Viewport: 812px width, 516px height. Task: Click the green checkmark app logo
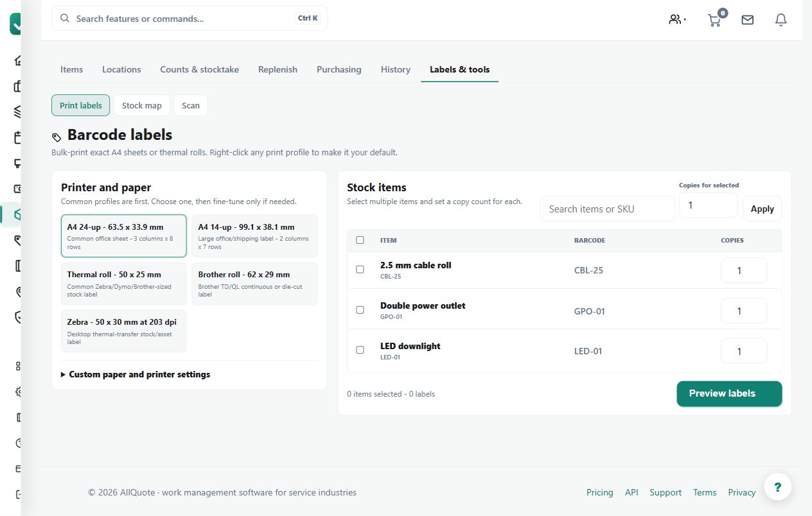[15, 24]
